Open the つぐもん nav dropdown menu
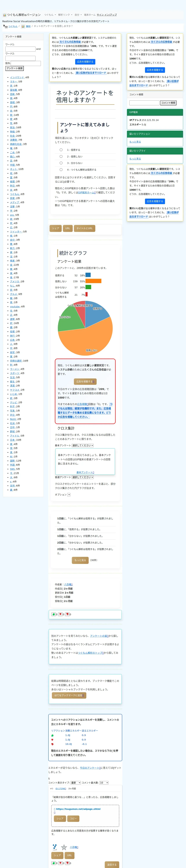 [50, 15]
